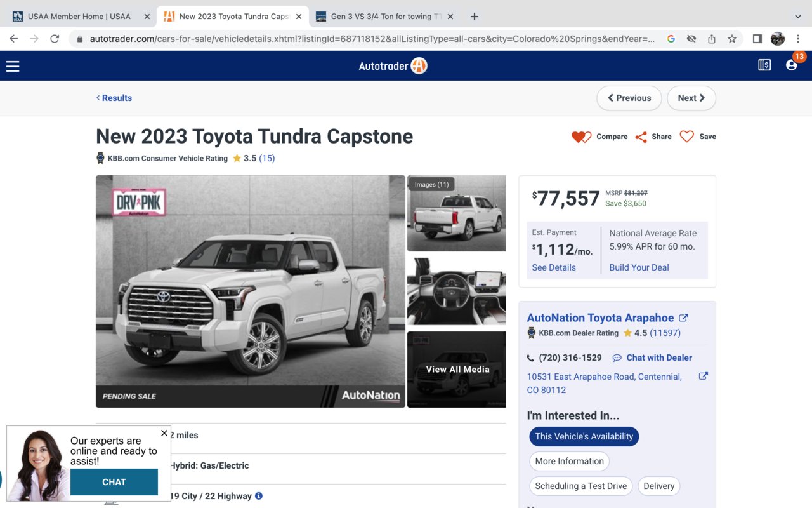Open a new browser tab
The height and width of the screenshot is (508, 812).
(475, 17)
